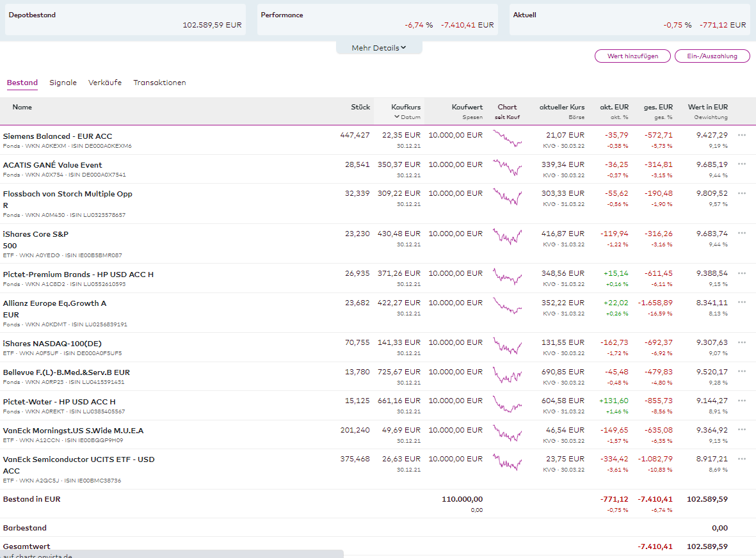Open more options for iShares Core S&P 500

[x=742, y=234]
